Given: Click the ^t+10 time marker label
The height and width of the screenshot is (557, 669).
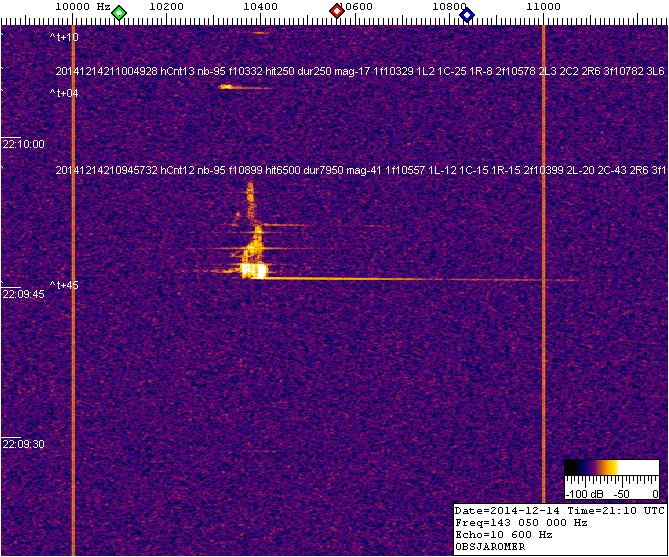Looking at the screenshot, I should point(64,37).
